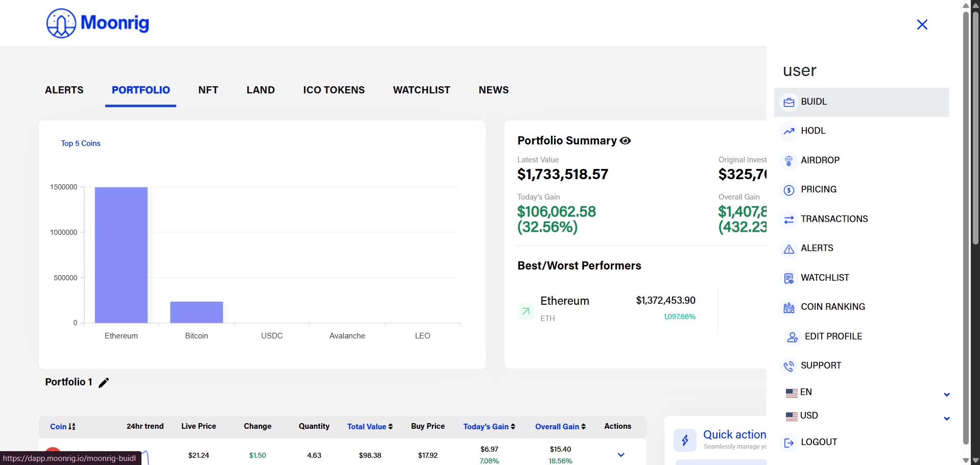Click the PRICING dollar icon

pos(789,190)
